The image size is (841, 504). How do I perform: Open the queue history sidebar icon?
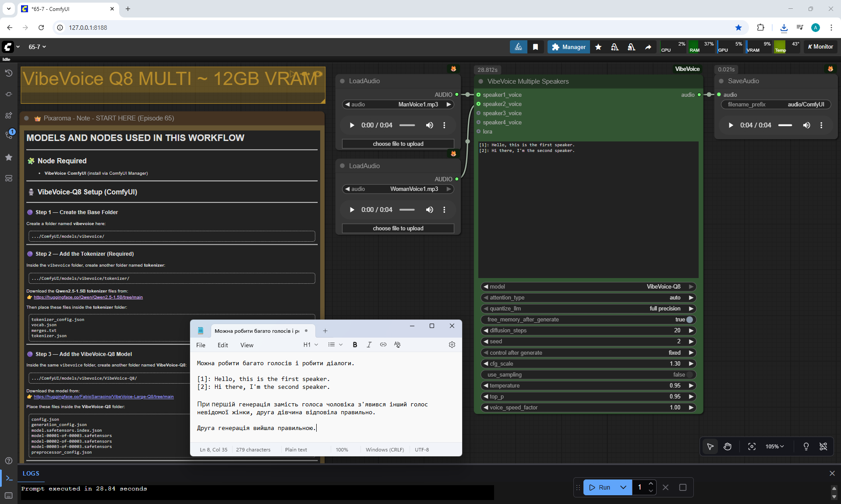(9, 73)
